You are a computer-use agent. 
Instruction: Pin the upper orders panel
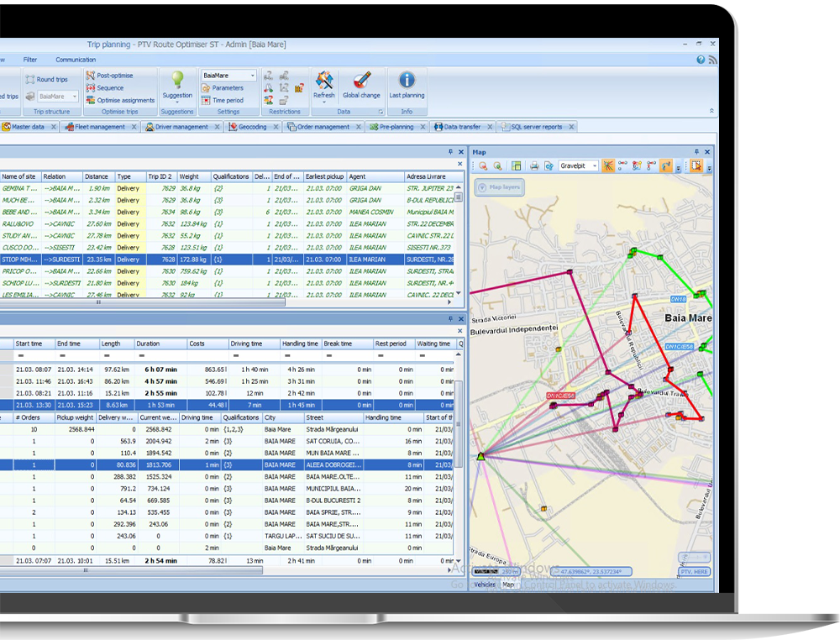[x=450, y=152]
